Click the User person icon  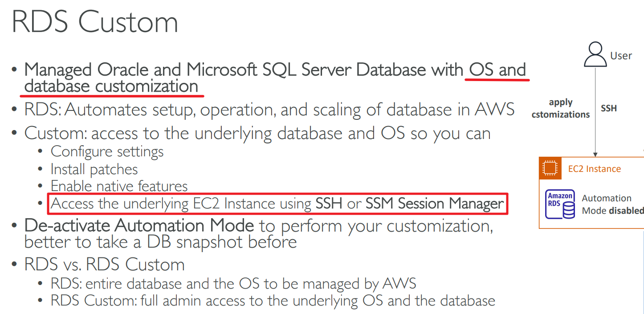[596, 54]
